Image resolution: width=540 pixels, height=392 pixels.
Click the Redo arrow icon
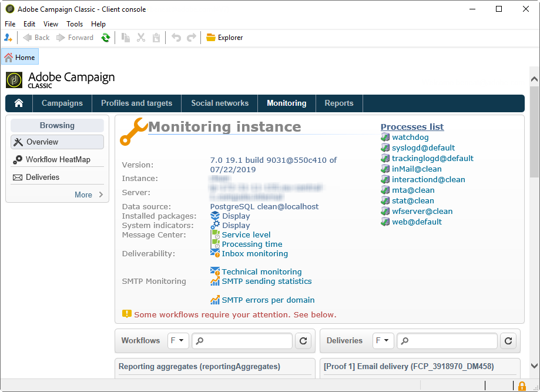tap(191, 38)
